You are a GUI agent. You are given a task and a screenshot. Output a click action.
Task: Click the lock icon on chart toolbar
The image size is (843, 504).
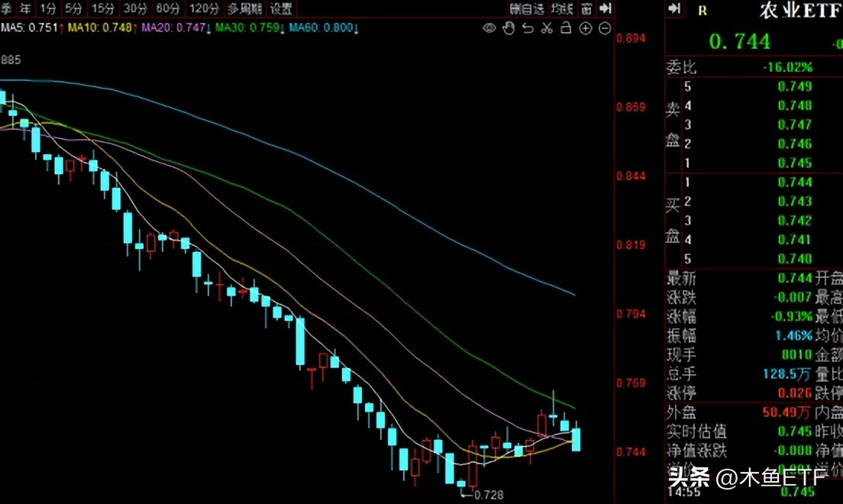(x=567, y=28)
